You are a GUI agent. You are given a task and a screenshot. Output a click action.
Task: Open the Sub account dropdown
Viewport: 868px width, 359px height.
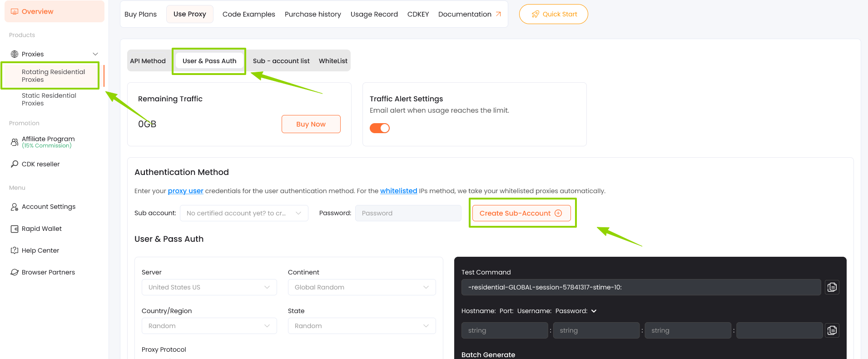point(244,213)
